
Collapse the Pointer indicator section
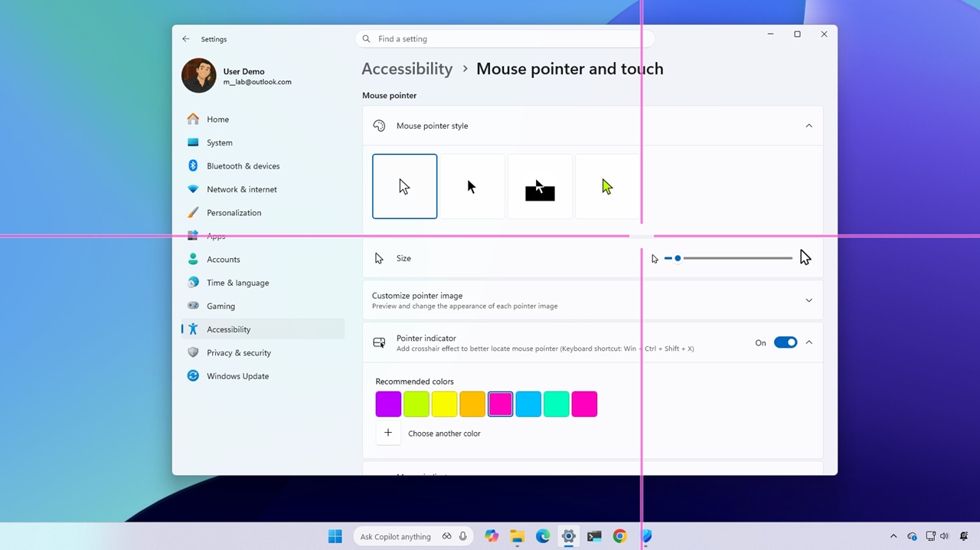click(x=808, y=342)
